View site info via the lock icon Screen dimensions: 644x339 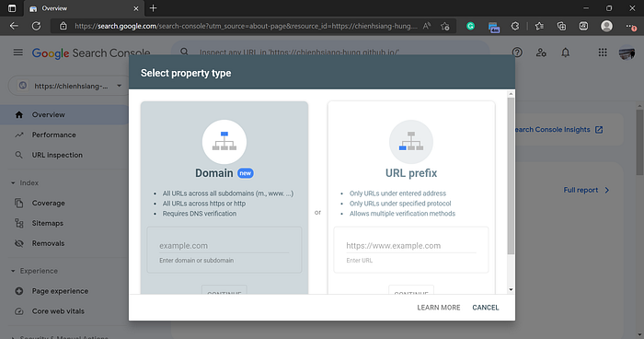[63, 26]
